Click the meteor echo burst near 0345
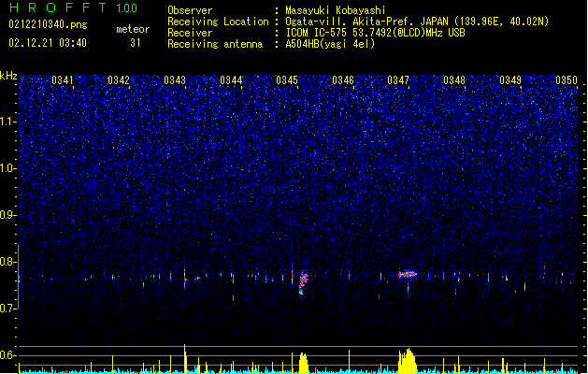Image resolution: width=588 pixels, height=374 pixels. (x=303, y=283)
